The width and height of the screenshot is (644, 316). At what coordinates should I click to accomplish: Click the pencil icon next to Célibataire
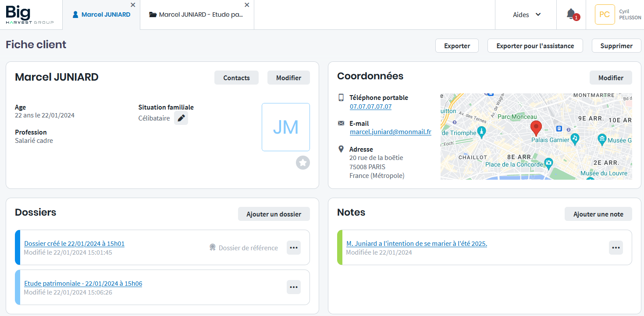tap(181, 118)
